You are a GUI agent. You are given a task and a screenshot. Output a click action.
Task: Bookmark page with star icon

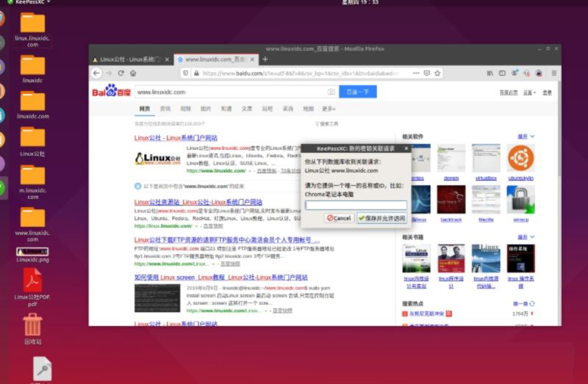coord(437,73)
